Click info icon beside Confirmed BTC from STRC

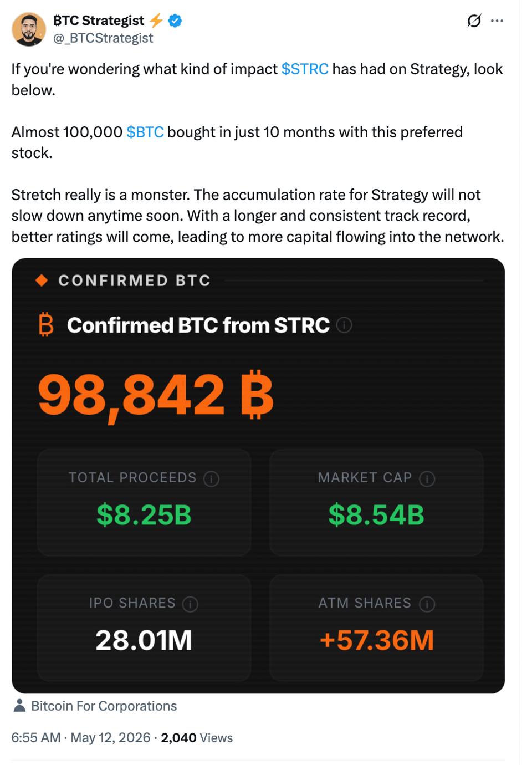(344, 325)
